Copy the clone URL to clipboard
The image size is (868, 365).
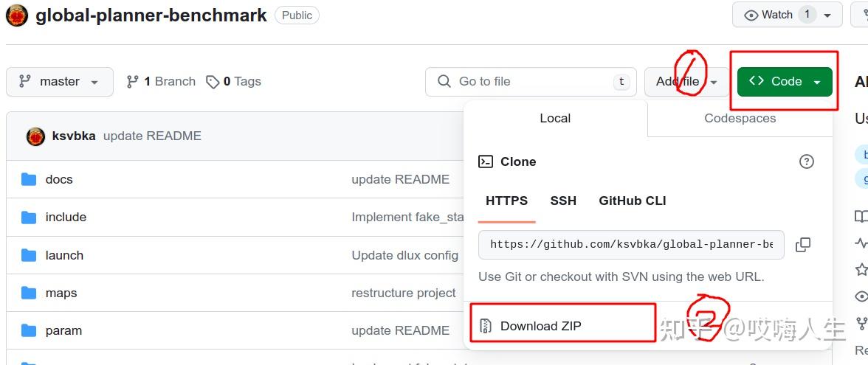click(x=803, y=245)
